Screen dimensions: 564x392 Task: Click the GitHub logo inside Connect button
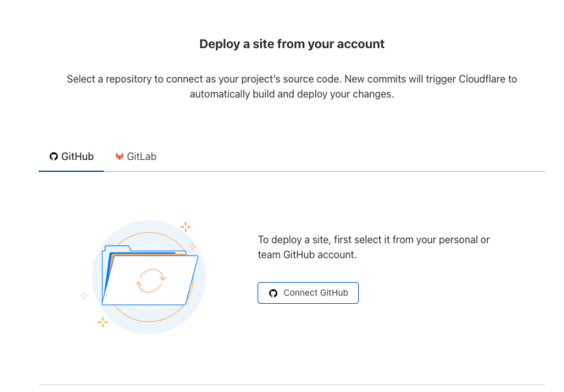click(x=274, y=293)
